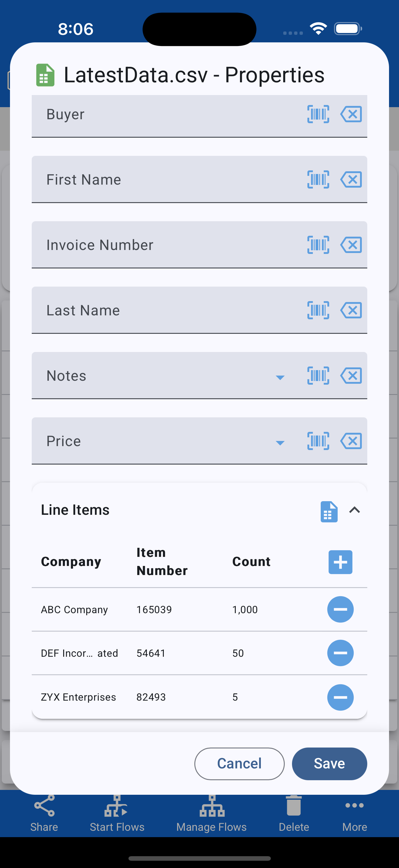Open the Price dropdown arrow
Image resolution: width=399 pixels, height=868 pixels.
280,443
